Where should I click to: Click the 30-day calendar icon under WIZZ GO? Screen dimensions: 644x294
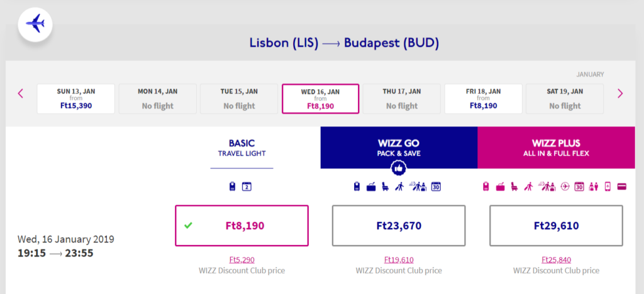tap(436, 187)
